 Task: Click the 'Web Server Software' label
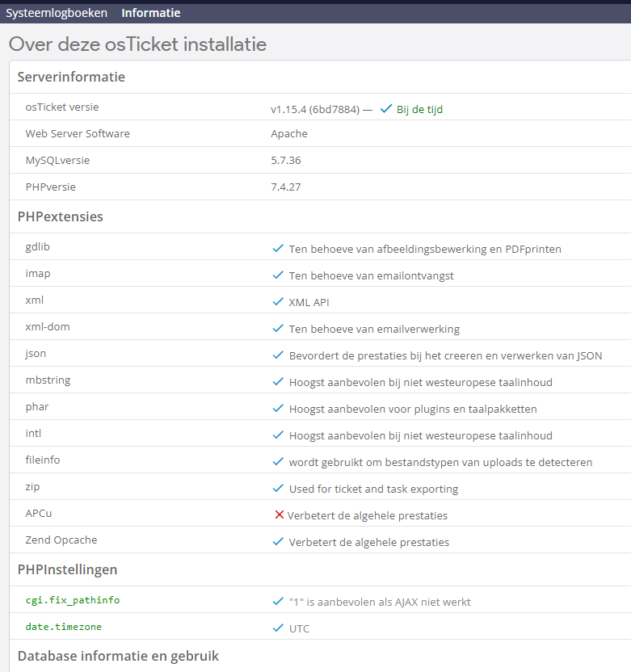tap(78, 134)
